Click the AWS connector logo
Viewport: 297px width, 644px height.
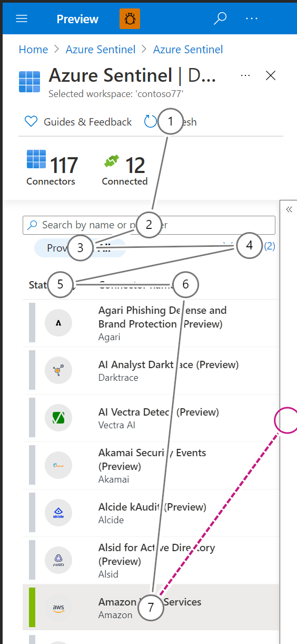point(58,608)
